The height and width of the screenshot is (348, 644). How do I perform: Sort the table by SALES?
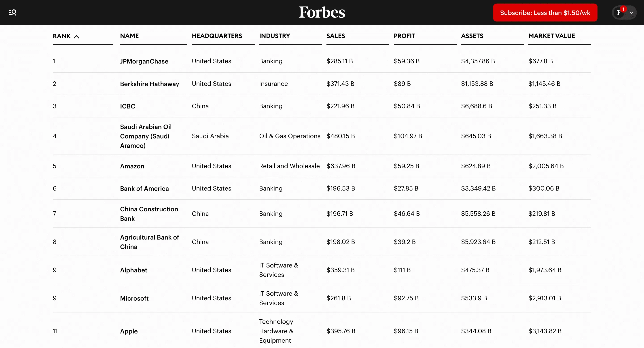[336, 36]
